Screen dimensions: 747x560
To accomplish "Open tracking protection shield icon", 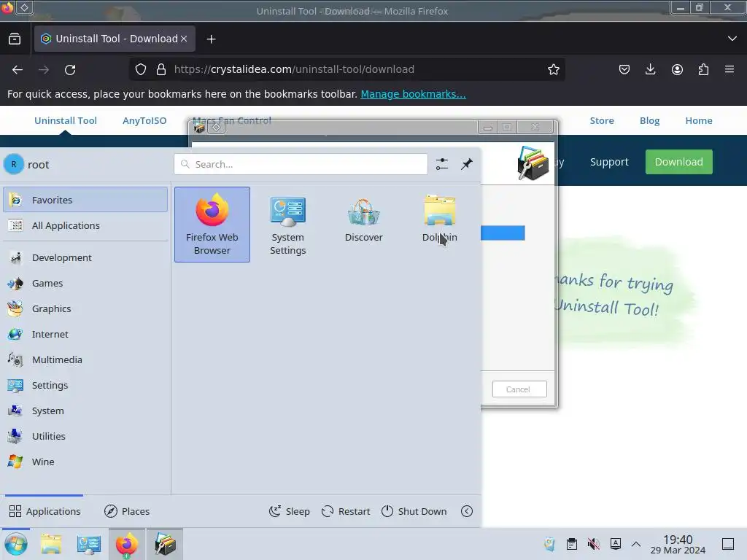I will point(141,69).
